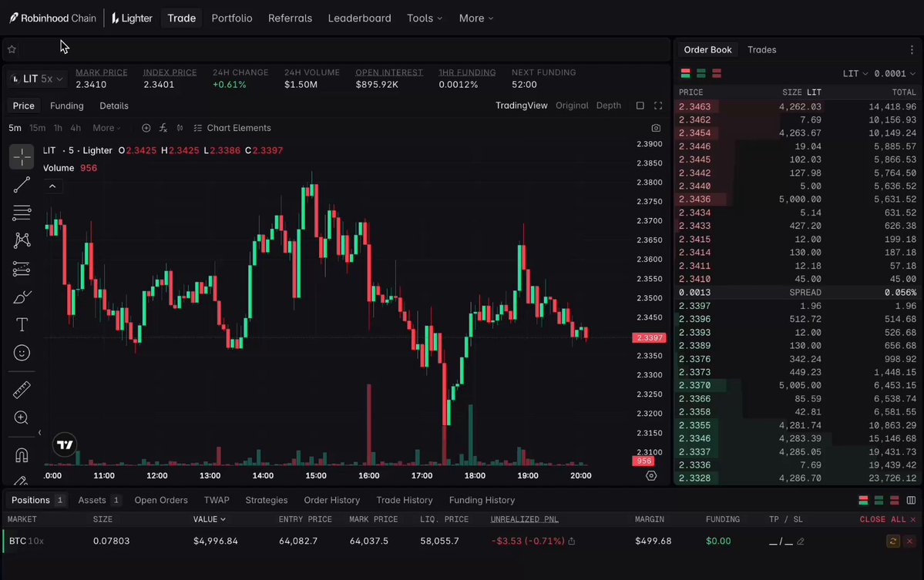Screen dimensions: 924x580
Task: Switch to the Trades tab
Action: [761, 50]
